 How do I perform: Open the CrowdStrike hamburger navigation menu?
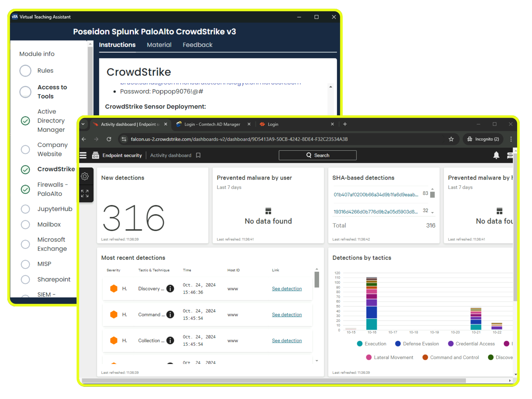[83, 155]
